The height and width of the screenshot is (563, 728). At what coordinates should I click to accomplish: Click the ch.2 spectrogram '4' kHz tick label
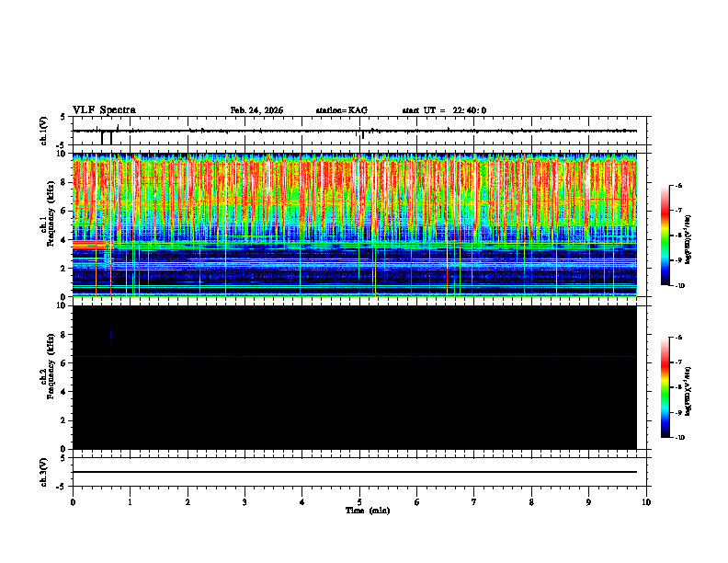point(63,392)
